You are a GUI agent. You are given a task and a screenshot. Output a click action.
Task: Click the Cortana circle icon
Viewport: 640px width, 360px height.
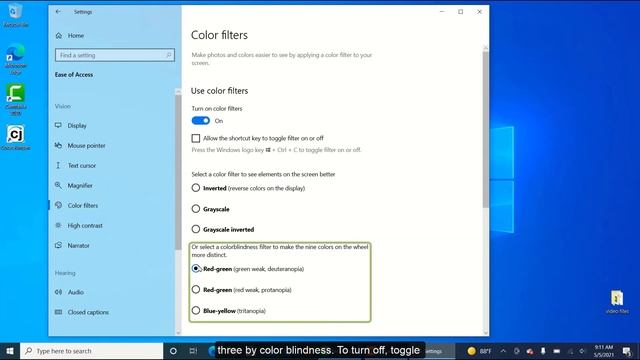pyautogui.click(x=173, y=351)
